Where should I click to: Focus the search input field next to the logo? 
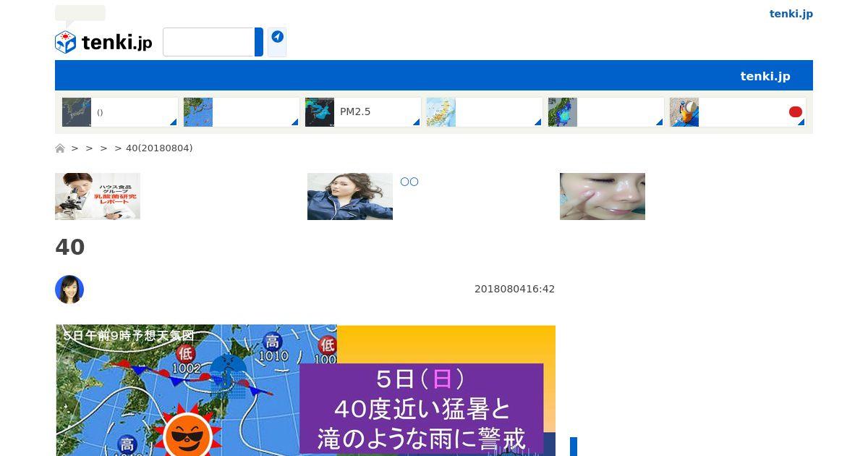click(x=209, y=42)
